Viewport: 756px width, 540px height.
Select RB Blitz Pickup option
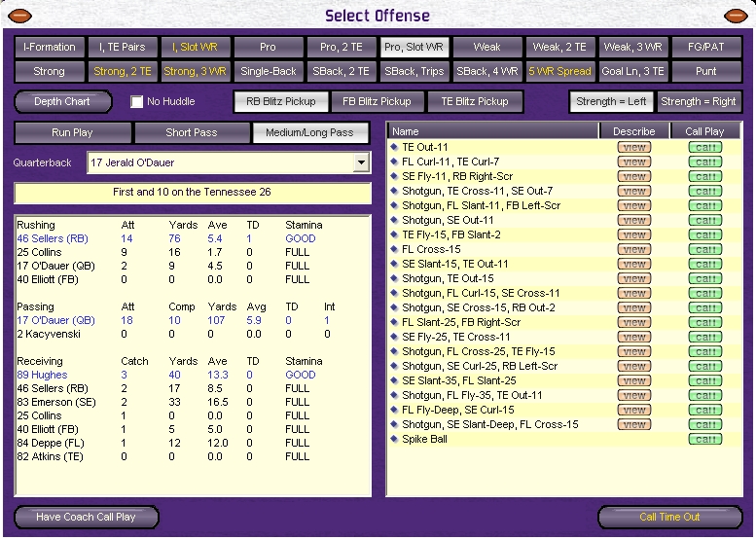[x=279, y=101]
